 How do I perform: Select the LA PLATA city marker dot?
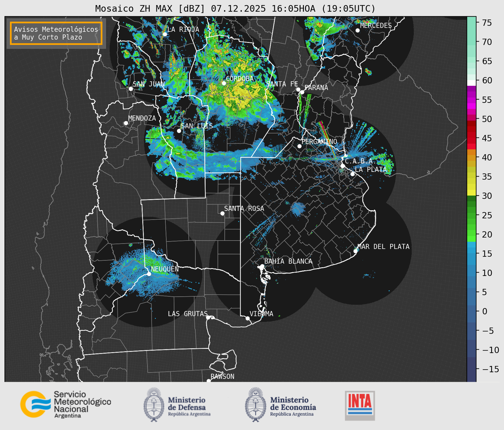click(x=353, y=174)
